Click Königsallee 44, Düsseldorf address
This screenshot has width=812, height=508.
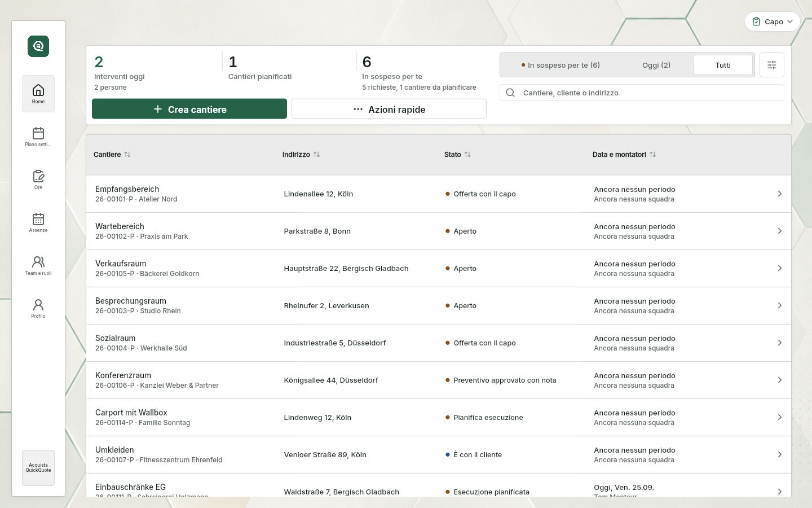[330, 380]
